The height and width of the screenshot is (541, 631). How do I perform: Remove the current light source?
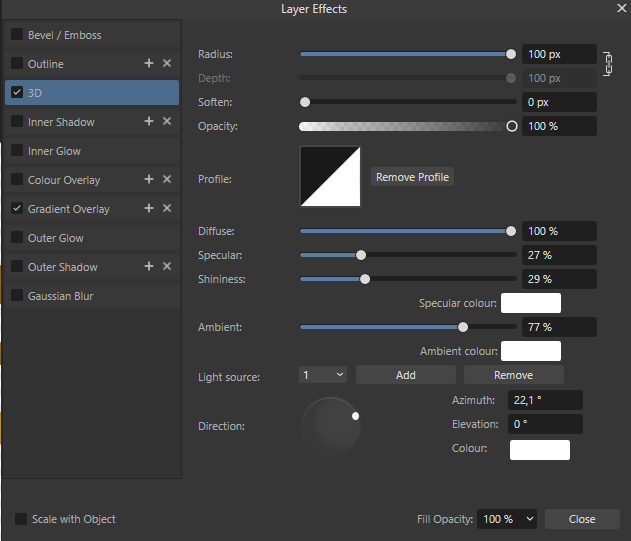point(513,375)
